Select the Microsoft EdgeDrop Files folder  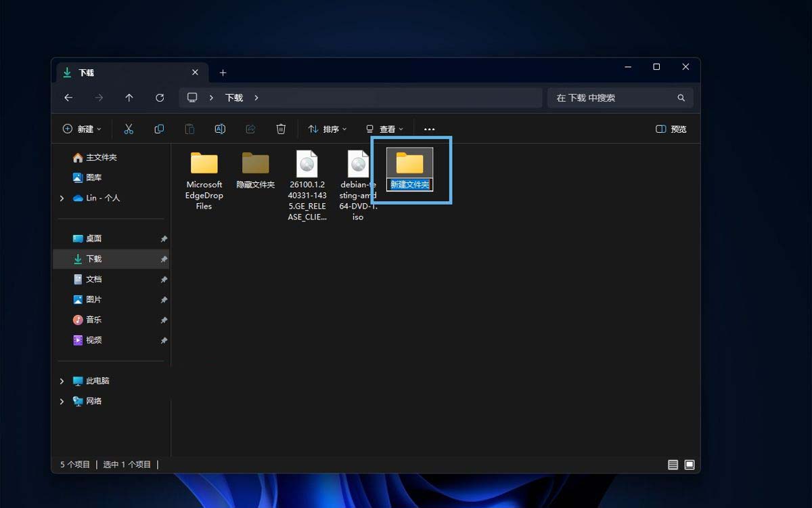(204, 180)
